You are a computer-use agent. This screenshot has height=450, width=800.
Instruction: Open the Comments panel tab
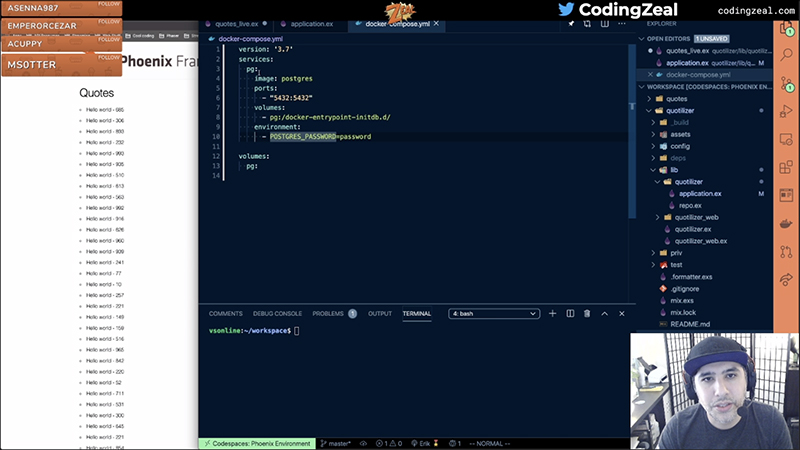tap(226, 313)
